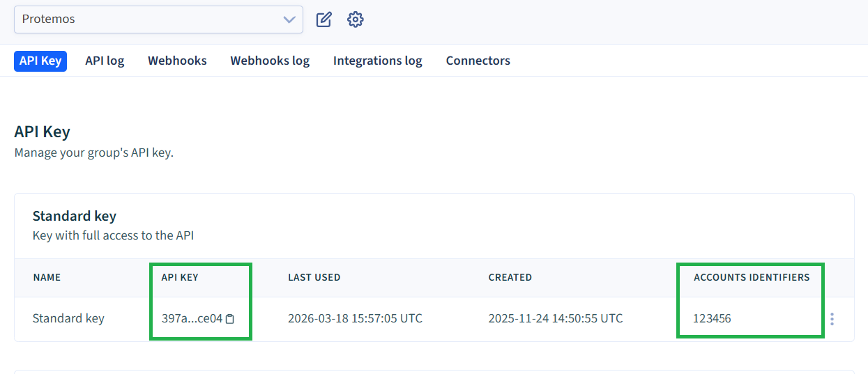Open the three-dot menu for Standard key row
This screenshot has height=374, width=868.
832,319
